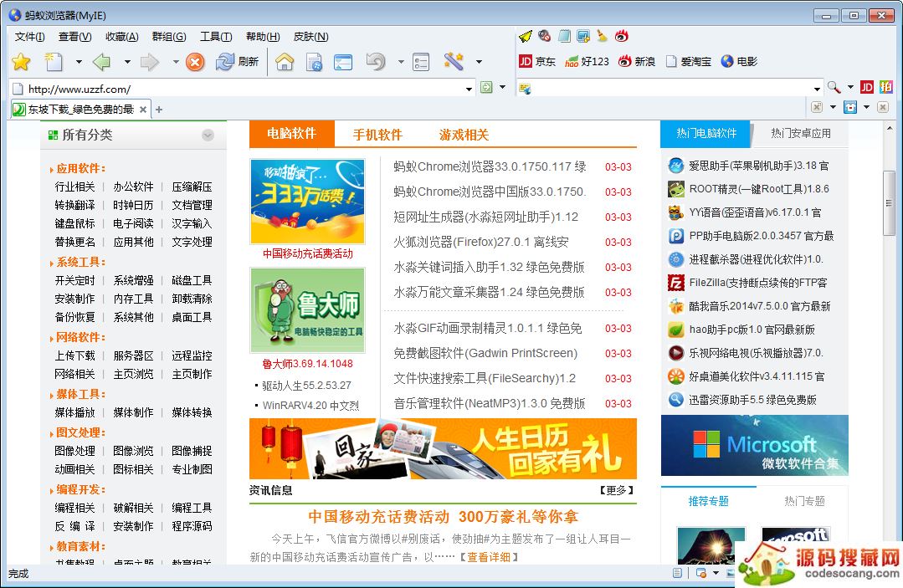Click the page vertical scrollbar thumb

[x=889, y=202]
